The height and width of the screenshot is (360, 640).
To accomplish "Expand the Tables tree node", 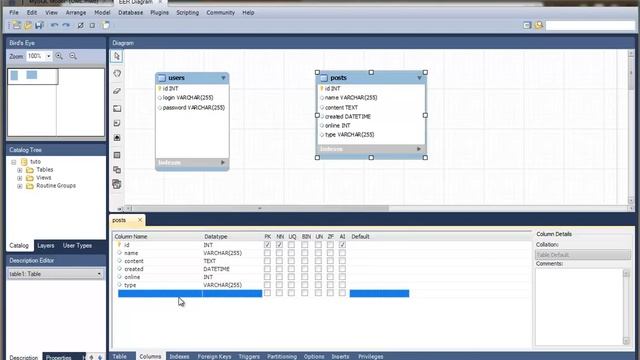I will (19, 170).
